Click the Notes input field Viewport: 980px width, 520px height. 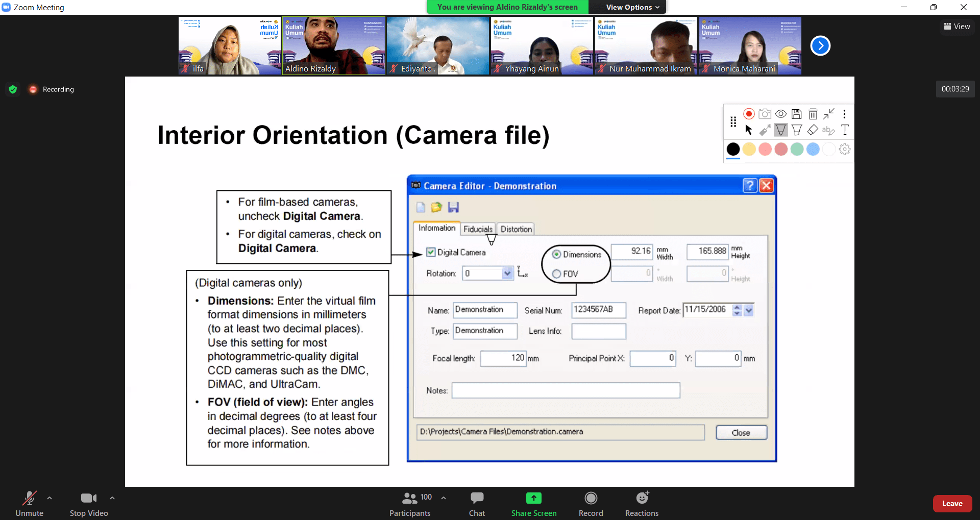566,390
